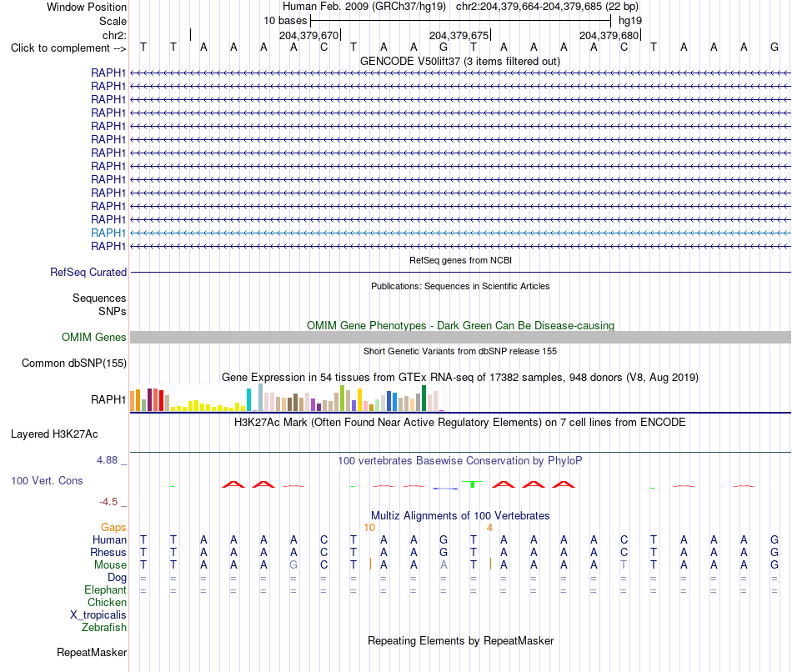This screenshot has height=672, width=792.
Task: Click the cyan bar in the GTEx chart
Action: [248, 399]
